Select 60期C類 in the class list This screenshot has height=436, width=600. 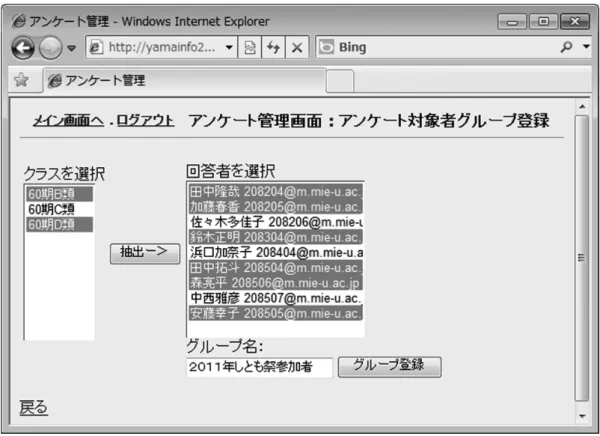click(x=60, y=209)
